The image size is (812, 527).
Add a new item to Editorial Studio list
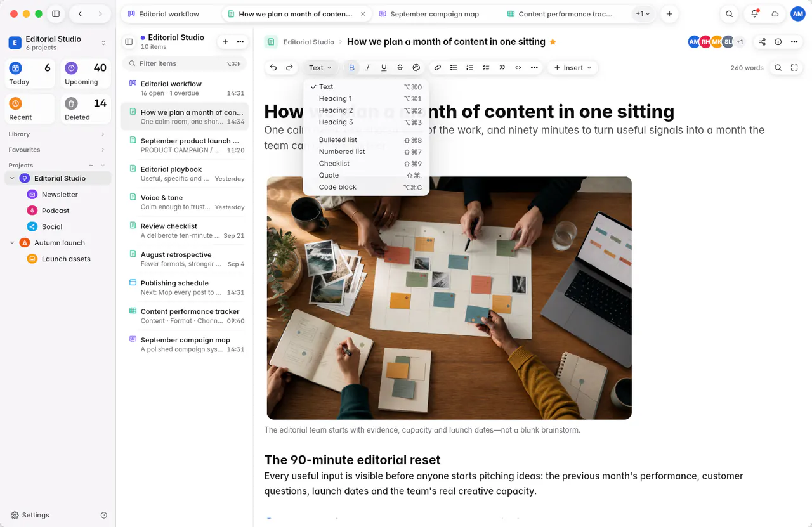[x=225, y=42]
